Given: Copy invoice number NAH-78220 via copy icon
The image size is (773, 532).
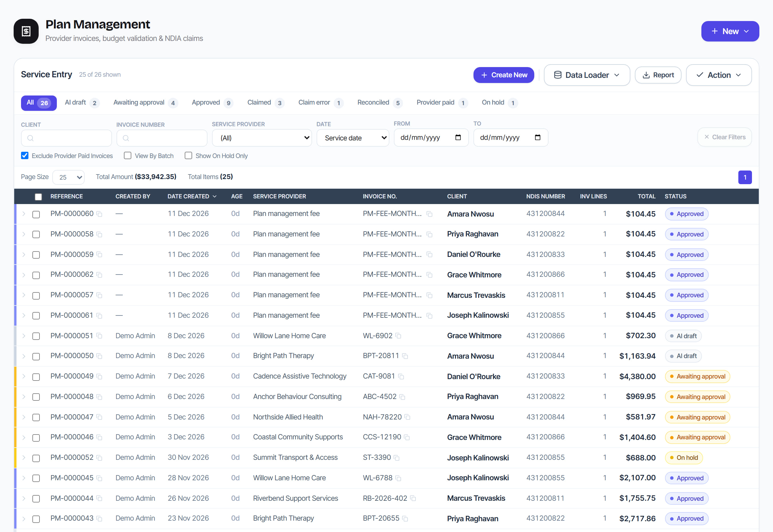Looking at the screenshot, I should coord(407,417).
